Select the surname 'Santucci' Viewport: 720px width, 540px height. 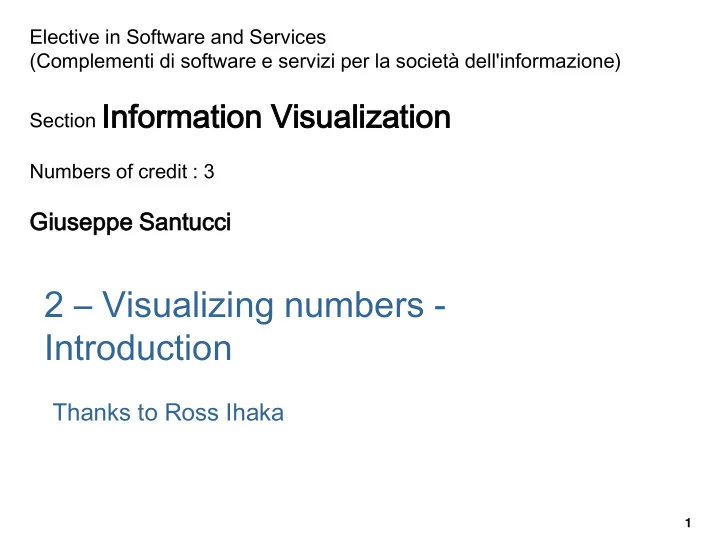(185, 222)
